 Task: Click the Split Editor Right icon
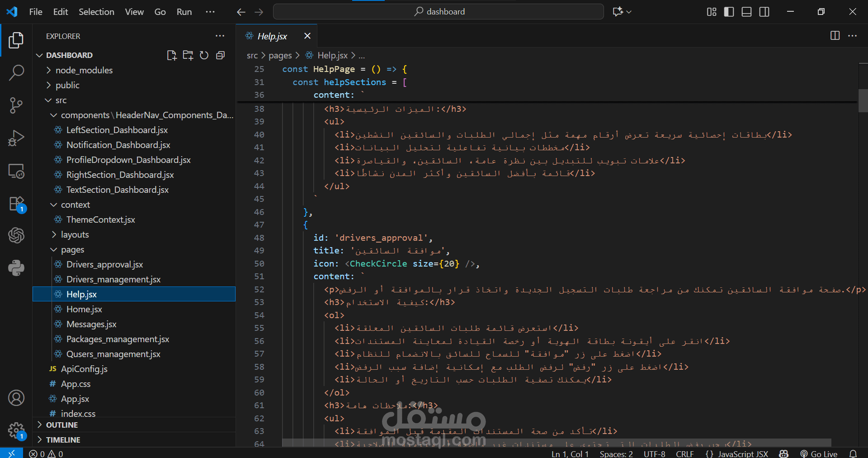point(835,36)
